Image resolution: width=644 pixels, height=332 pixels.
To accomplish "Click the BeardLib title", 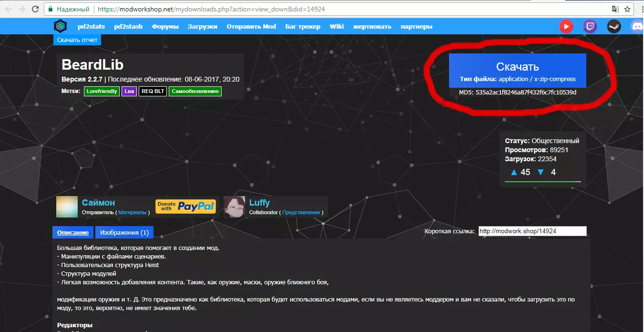I will point(92,65).
